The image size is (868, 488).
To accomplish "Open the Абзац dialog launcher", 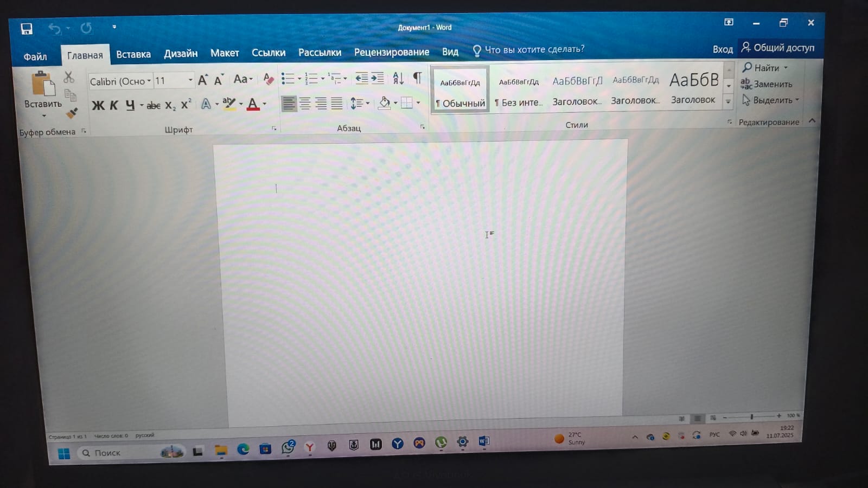I will click(423, 127).
